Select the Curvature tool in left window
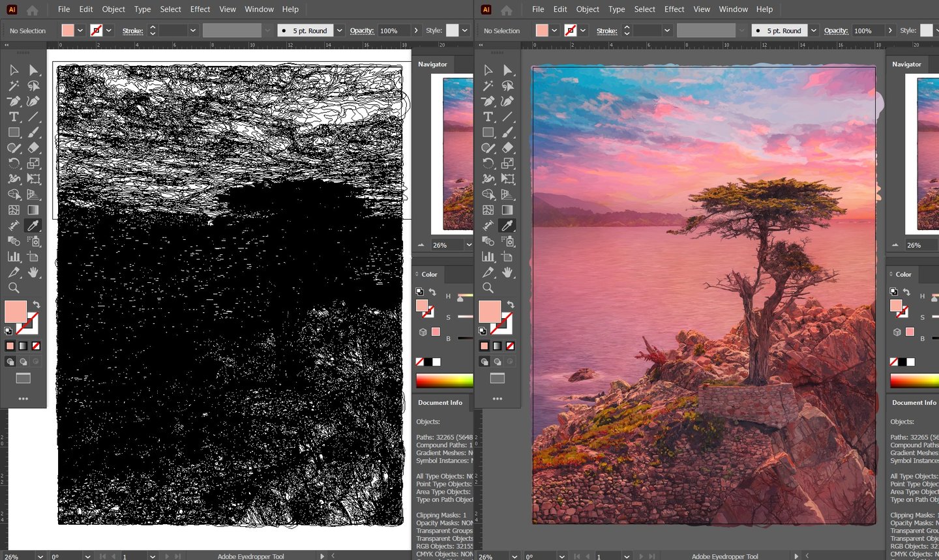 pos(33,101)
